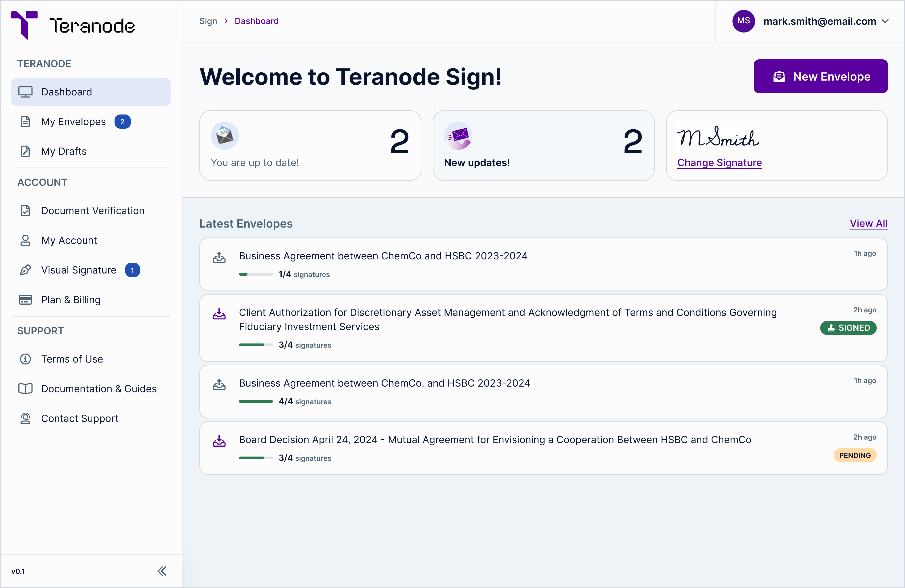This screenshot has height=588, width=905.
Task: Open My Envelopes in the sidebar
Action: (x=73, y=122)
